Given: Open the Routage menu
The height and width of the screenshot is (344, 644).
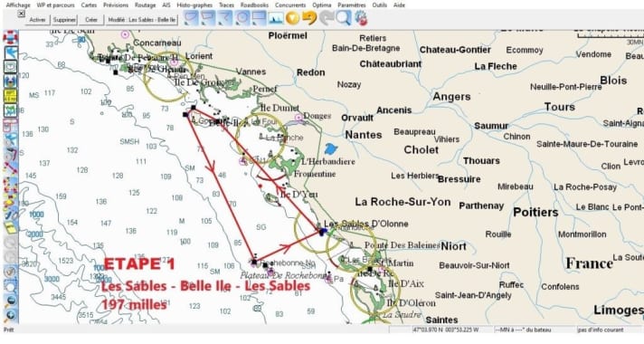Looking at the screenshot, I should point(145,5).
